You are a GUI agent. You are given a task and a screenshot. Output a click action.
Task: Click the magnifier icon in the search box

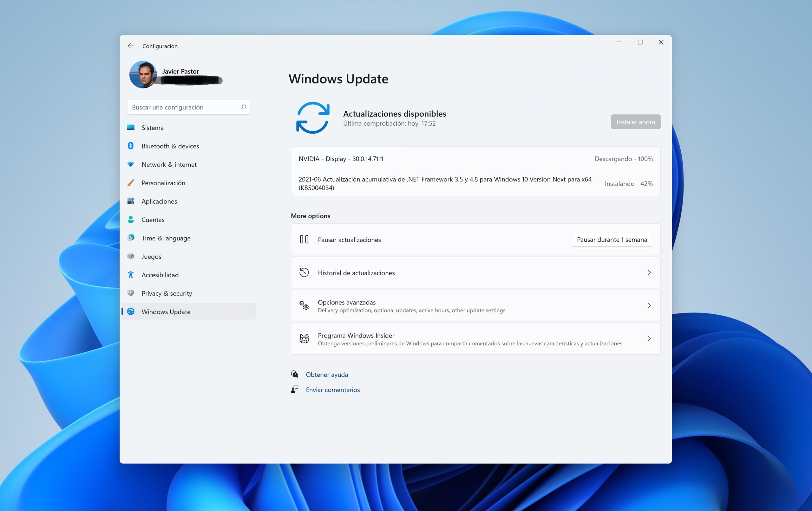(243, 107)
